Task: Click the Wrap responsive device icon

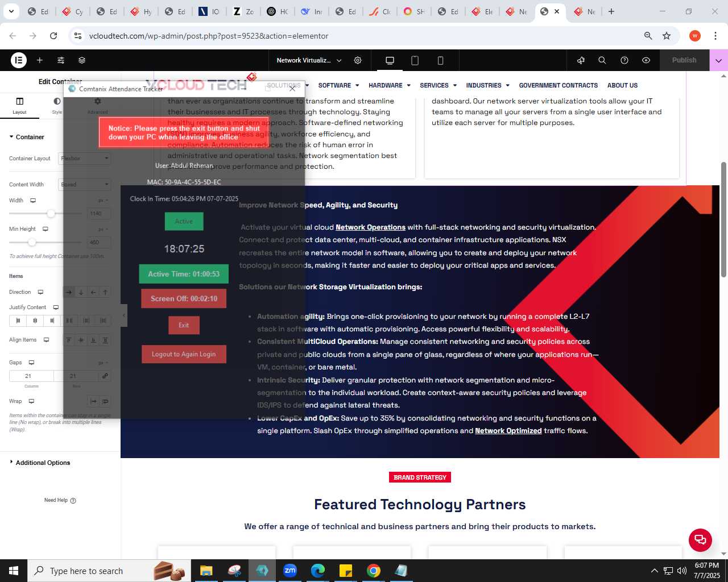Action: click(31, 401)
